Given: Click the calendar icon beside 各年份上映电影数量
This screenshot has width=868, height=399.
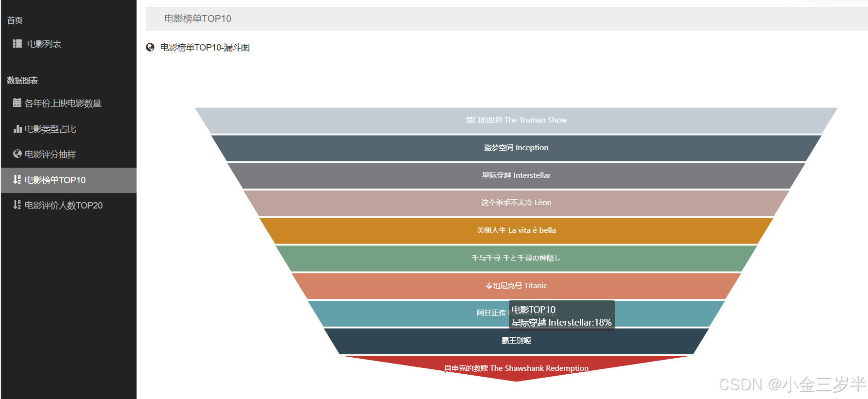Looking at the screenshot, I should 17,103.
